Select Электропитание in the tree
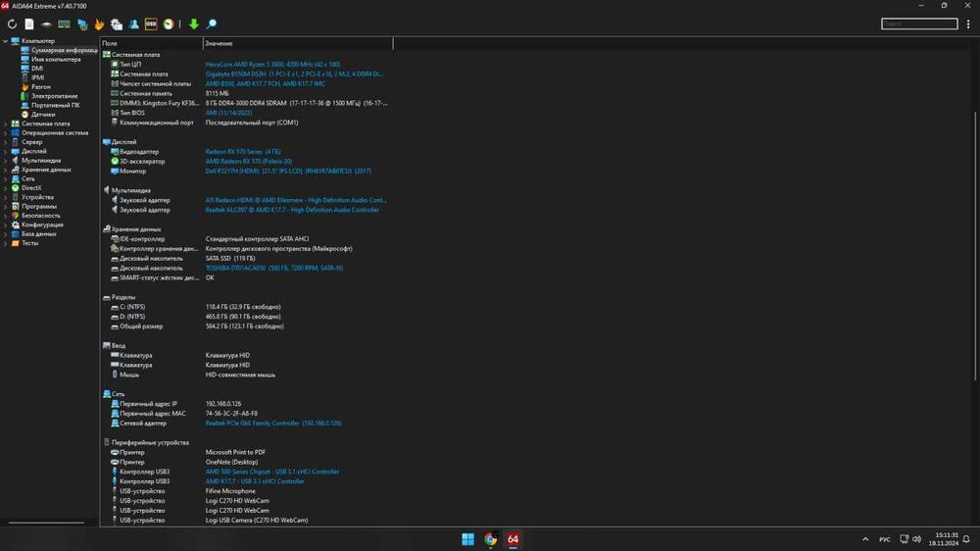This screenshot has height=551, width=980. (x=54, y=96)
